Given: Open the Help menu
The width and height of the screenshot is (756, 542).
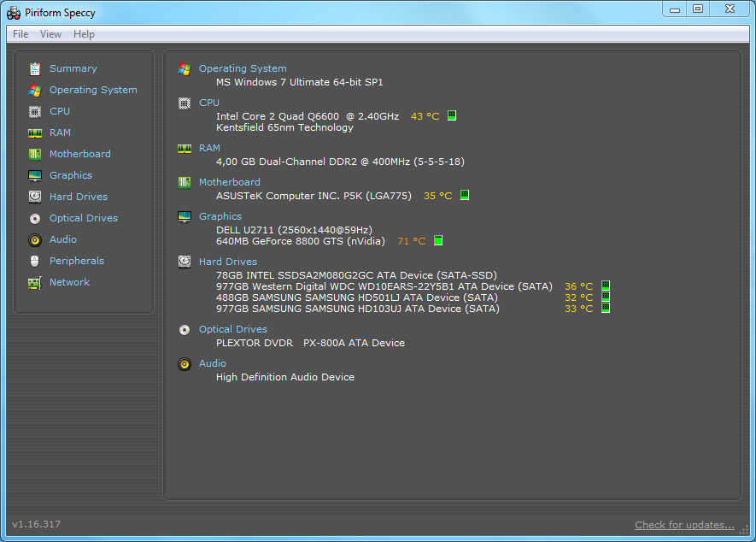Looking at the screenshot, I should [x=84, y=34].
